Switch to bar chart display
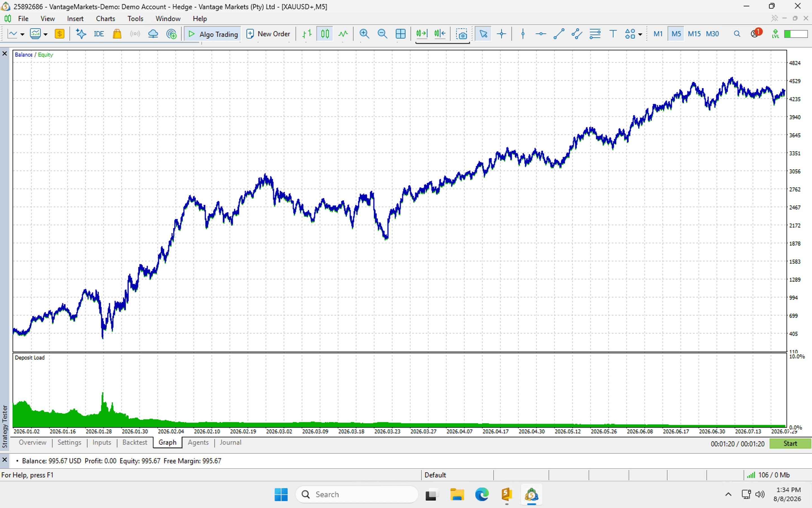The width and height of the screenshot is (812, 508). click(x=307, y=34)
